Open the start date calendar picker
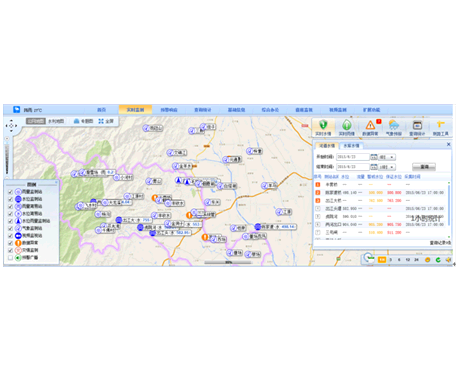 [374, 157]
